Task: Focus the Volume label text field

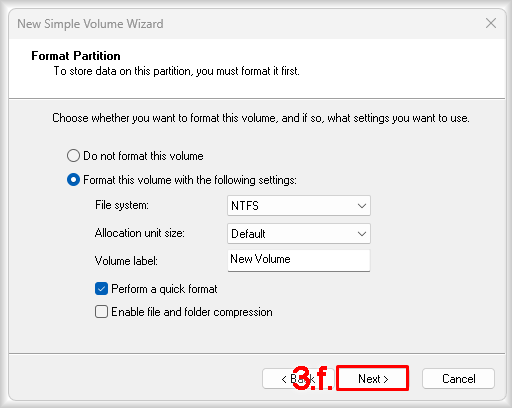Action: 299,260
